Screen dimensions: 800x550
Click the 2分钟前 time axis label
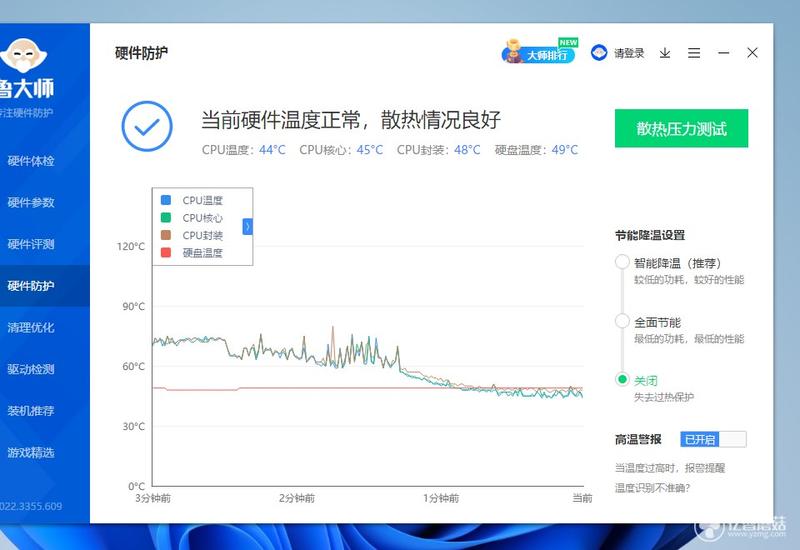296,498
